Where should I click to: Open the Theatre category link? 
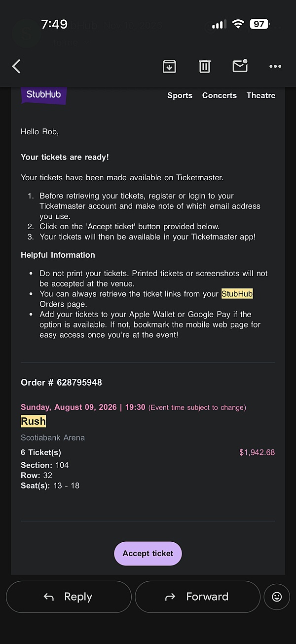coord(260,95)
